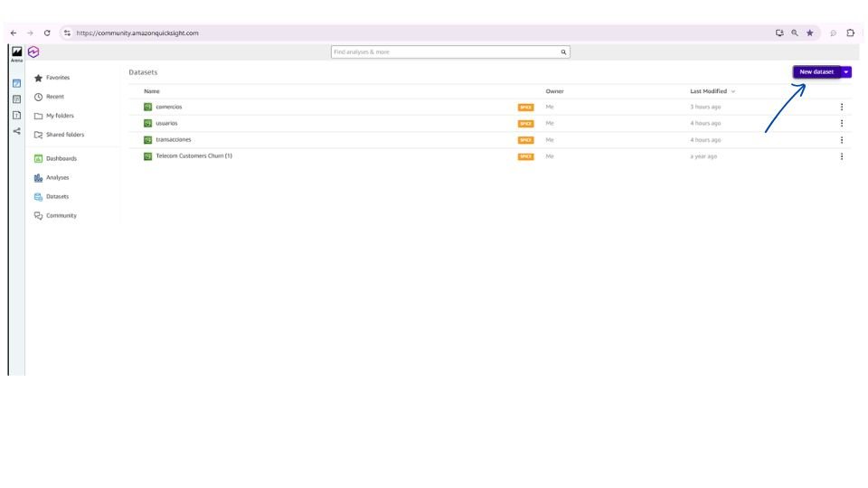Open three-dot menu for transacciones
The height and width of the screenshot is (488, 868).
tap(842, 140)
